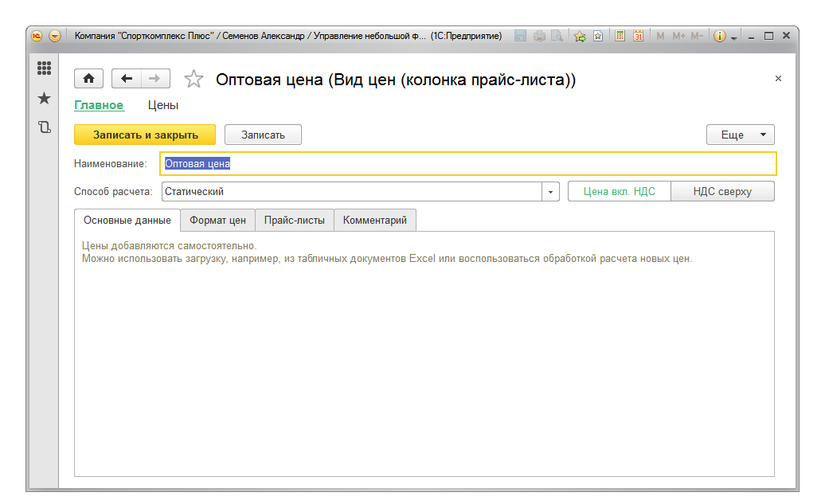Click the text 'Цены добавляются самостоятельно.'
This screenshot has width=825, height=504.
(x=170, y=246)
